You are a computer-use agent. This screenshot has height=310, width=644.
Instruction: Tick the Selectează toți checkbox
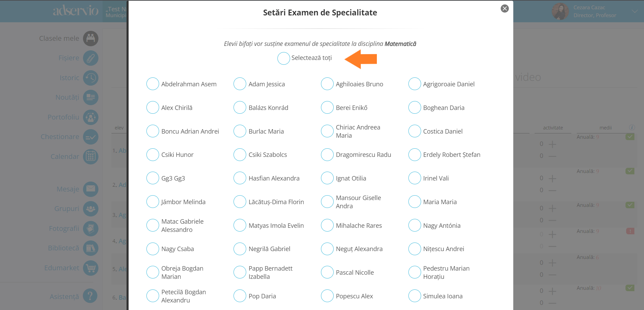point(284,58)
